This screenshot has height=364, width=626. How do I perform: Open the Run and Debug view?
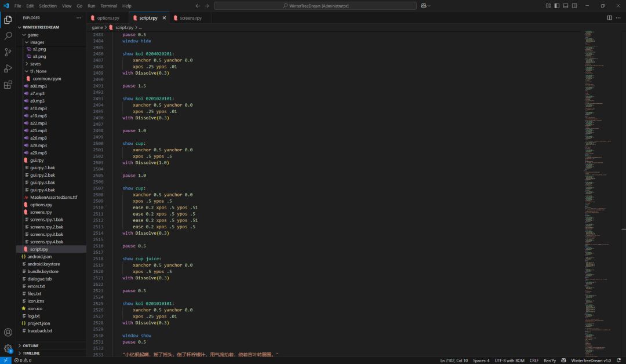pos(8,68)
